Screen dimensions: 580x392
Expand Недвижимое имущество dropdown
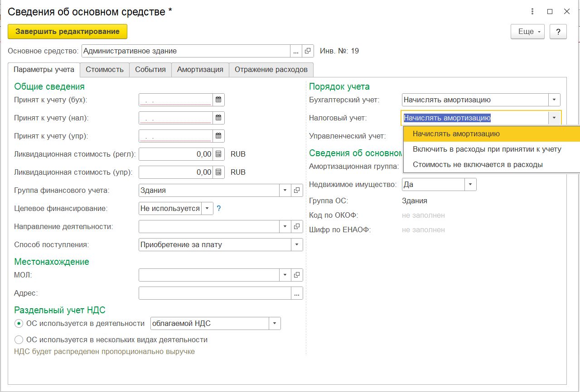(470, 184)
